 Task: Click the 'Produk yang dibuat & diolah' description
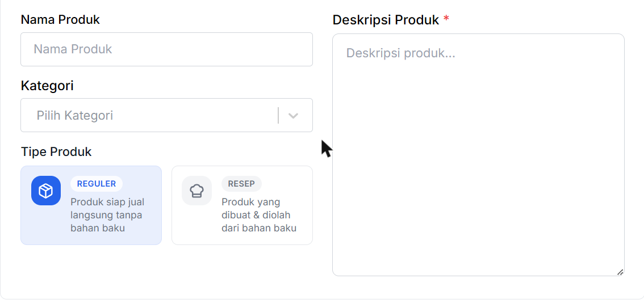[x=259, y=215]
